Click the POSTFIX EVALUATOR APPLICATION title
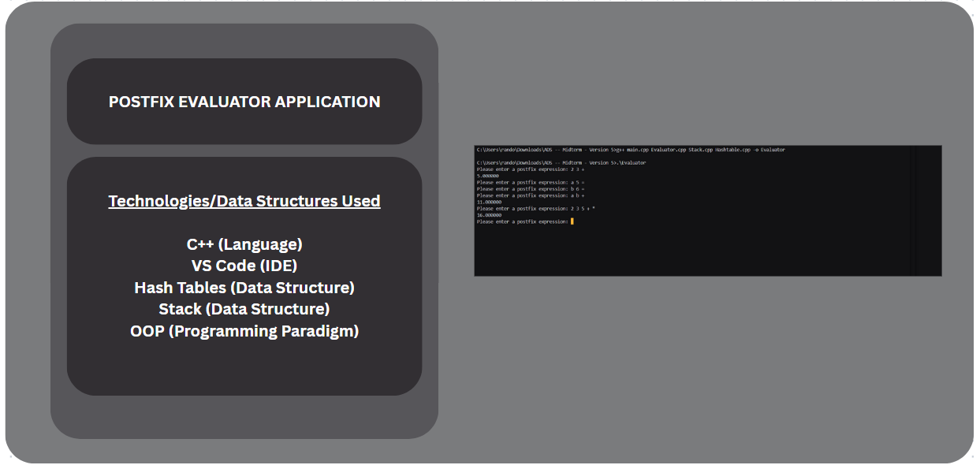The height and width of the screenshot is (465, 980). point(244,102)
